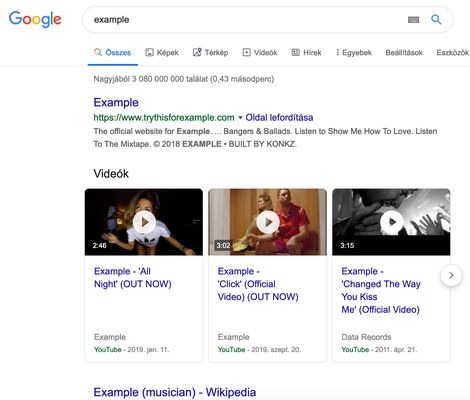Click the 'Videók' section heading
The width and height of the screenshot is (470, 400).
click(111, 174)
